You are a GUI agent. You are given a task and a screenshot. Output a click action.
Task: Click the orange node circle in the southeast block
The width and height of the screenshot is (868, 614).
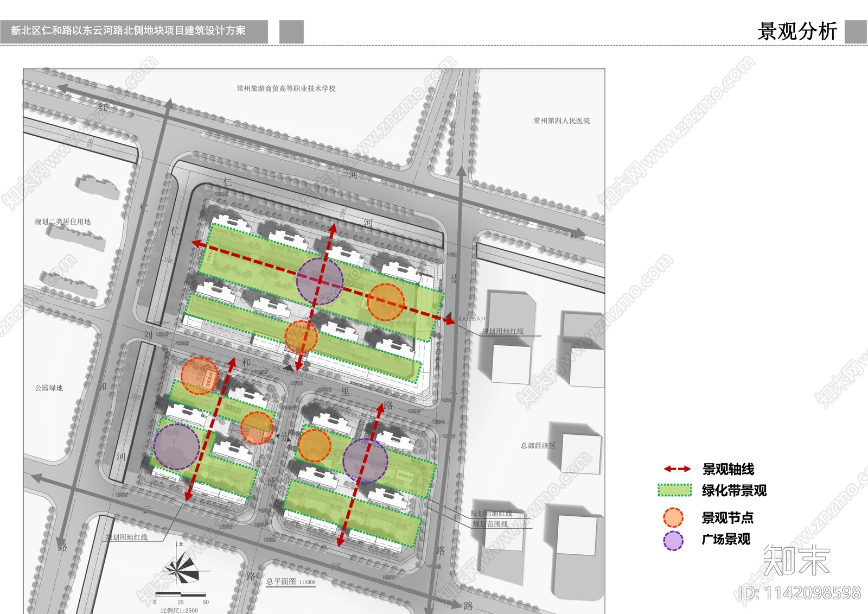coord(314,445)
